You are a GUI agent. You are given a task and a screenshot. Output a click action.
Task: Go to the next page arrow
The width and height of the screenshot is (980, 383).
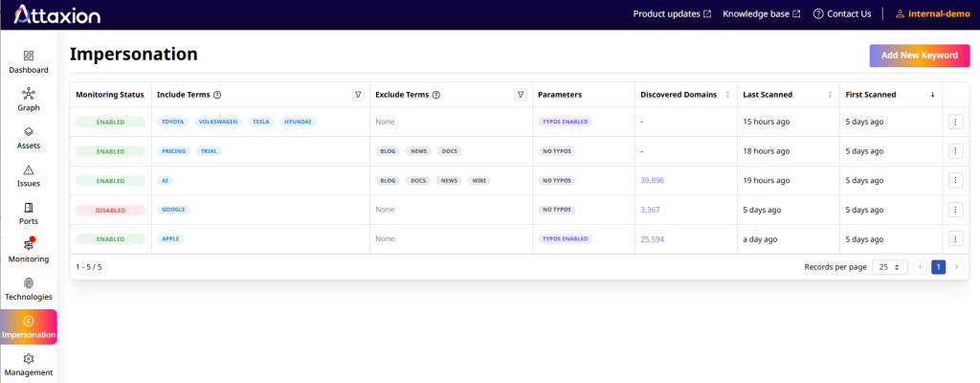[957, 267]
